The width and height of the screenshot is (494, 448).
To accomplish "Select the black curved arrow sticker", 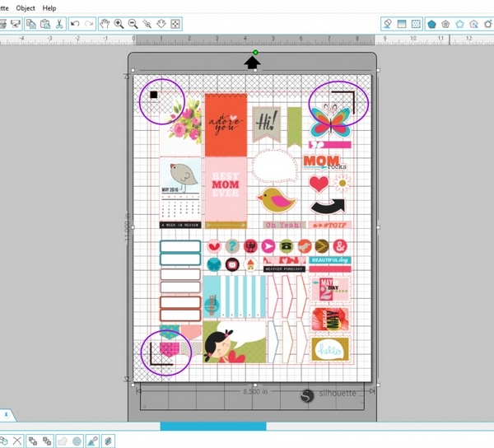I will (x=328, y=207).
